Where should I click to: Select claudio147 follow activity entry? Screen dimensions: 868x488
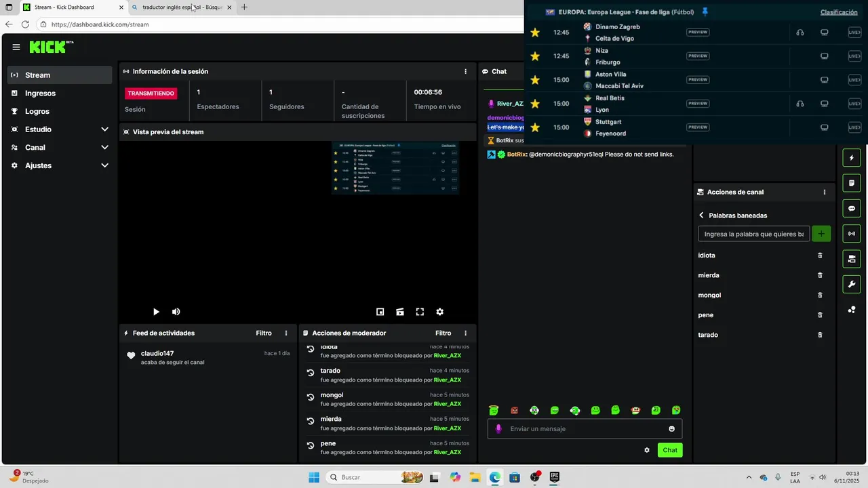tap(208, 357)
